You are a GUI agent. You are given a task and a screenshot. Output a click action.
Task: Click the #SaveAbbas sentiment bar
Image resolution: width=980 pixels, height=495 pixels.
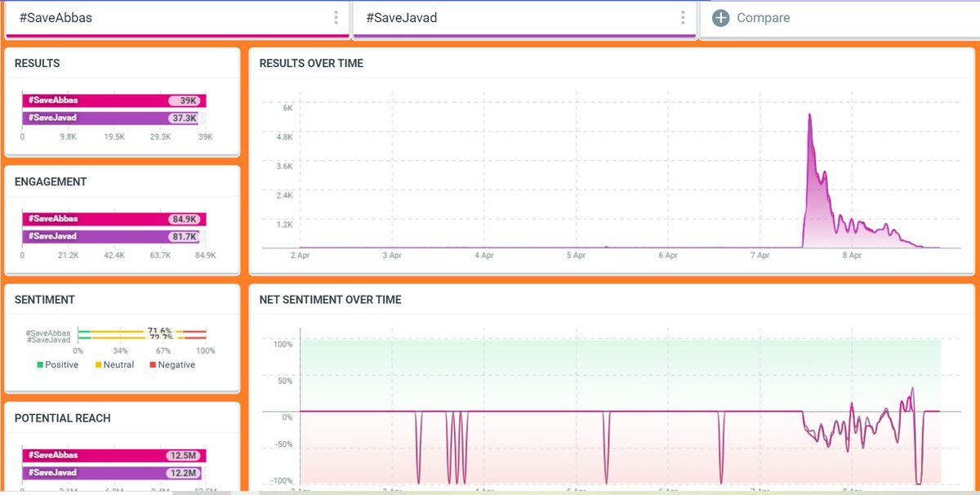pyautogui.click(x=142, y=332)
